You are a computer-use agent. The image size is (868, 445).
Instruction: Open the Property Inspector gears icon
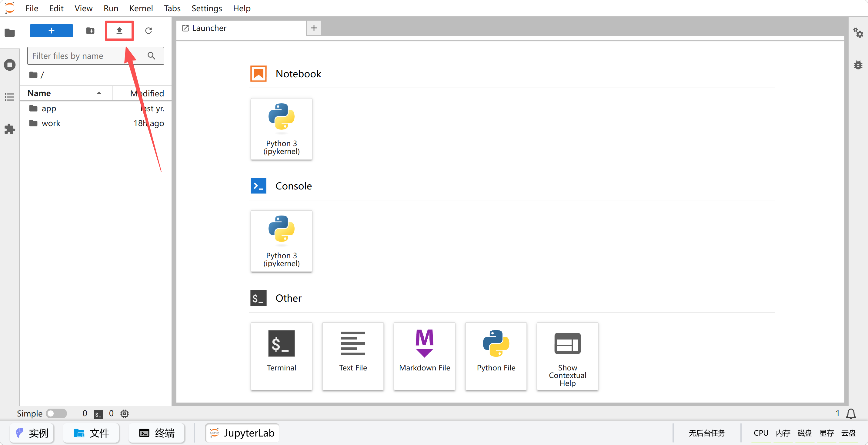(x=858, y=33)
